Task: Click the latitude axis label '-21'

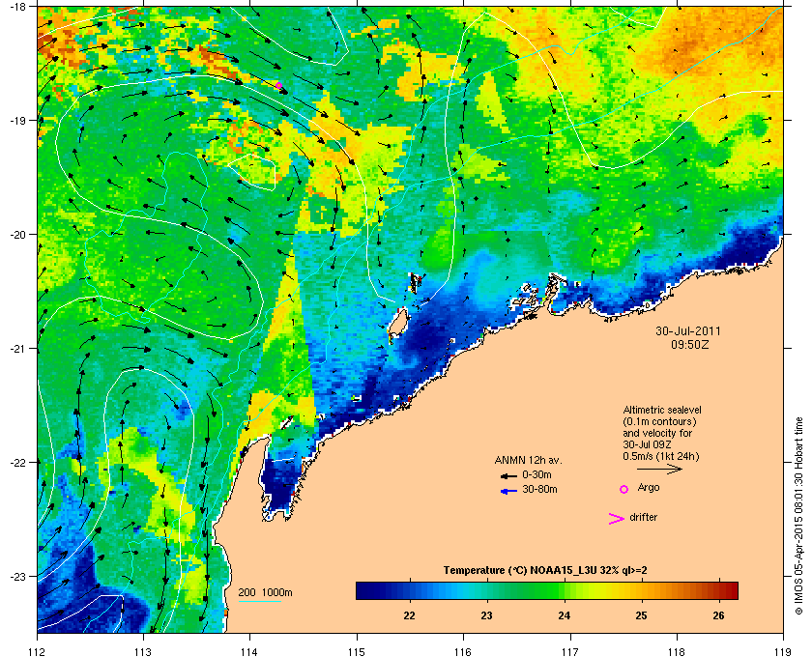Action: coord(17,348)
